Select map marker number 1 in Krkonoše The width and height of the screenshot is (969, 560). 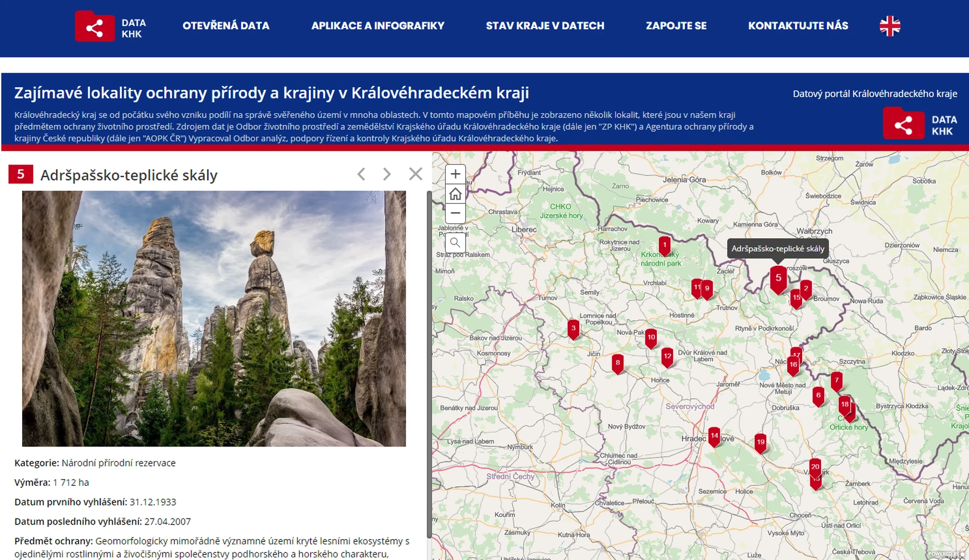pos(664,245)
